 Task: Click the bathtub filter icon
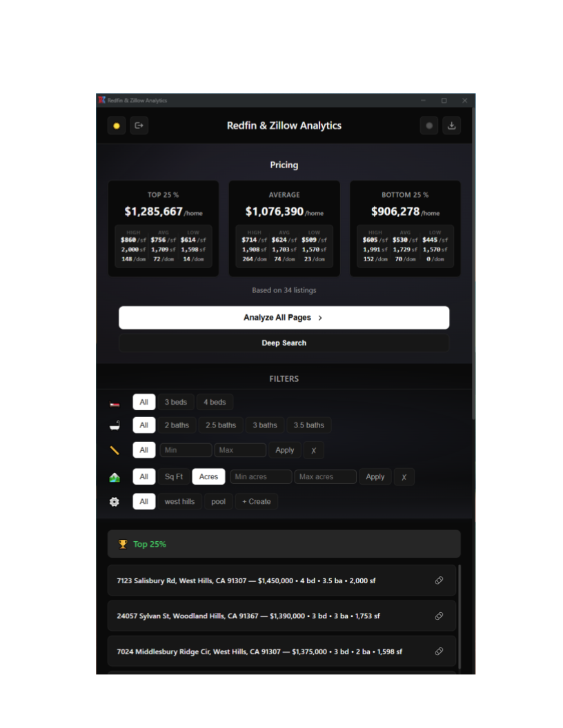tap(114, 425)
